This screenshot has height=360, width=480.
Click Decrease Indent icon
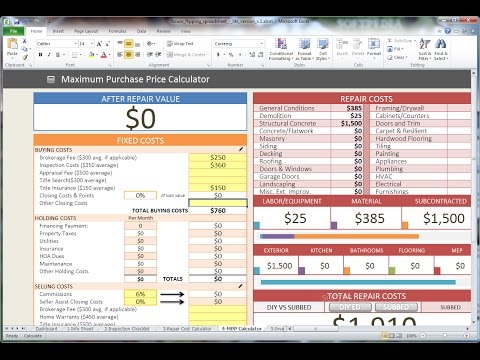[x=150, y=54]
